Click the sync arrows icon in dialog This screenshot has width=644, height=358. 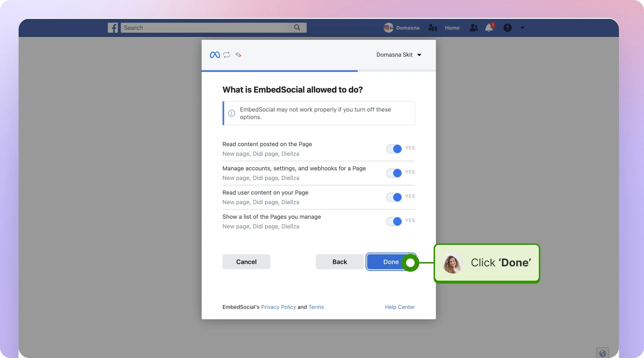pyautogui.click(x=226, y=55)
